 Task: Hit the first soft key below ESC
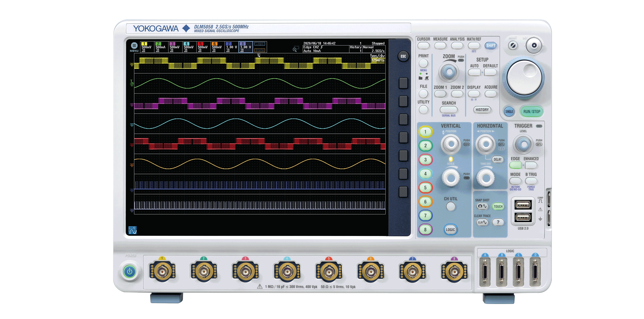(403, 83)
